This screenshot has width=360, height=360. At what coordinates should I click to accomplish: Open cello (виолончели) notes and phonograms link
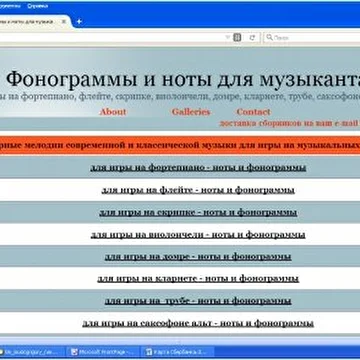[x=198, y=235]
